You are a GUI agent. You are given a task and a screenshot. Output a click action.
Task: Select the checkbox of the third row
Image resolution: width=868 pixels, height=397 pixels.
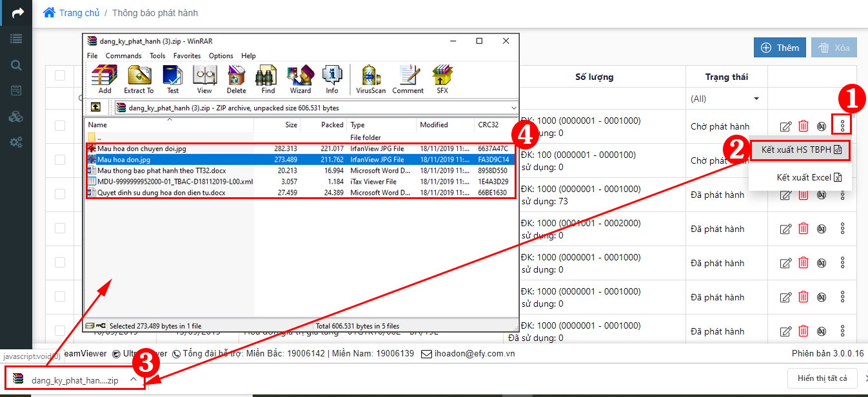click(60, 194)
